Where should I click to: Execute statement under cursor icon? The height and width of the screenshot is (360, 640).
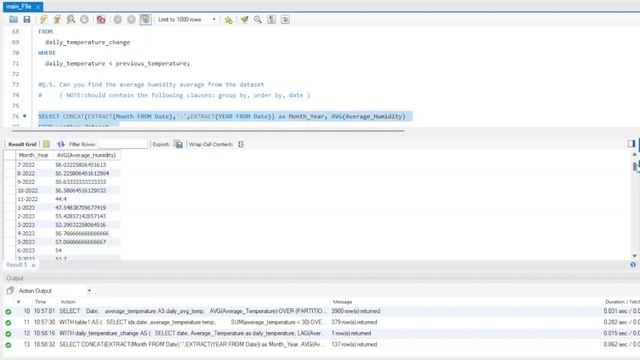(57, 19)
